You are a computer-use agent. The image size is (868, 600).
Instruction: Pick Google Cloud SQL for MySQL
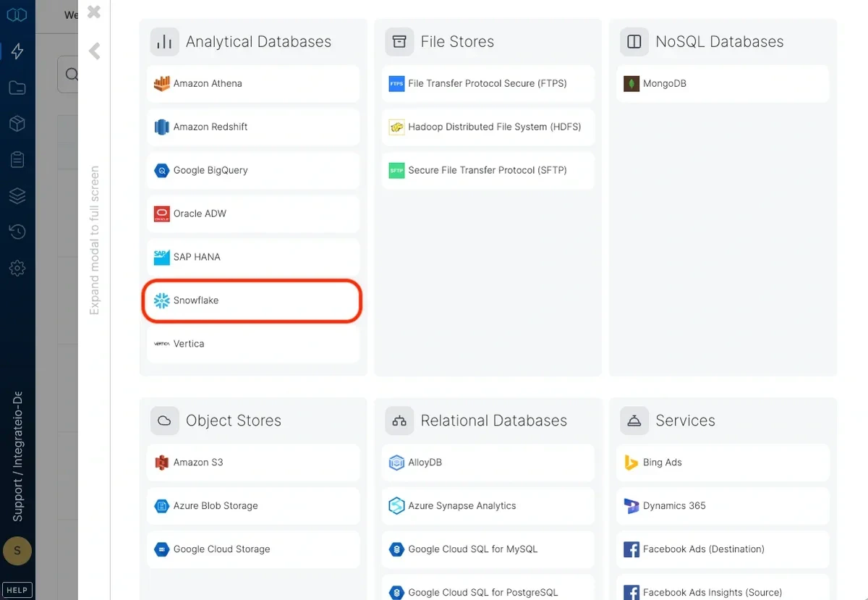pyautogui.click(x=488, y=549)
